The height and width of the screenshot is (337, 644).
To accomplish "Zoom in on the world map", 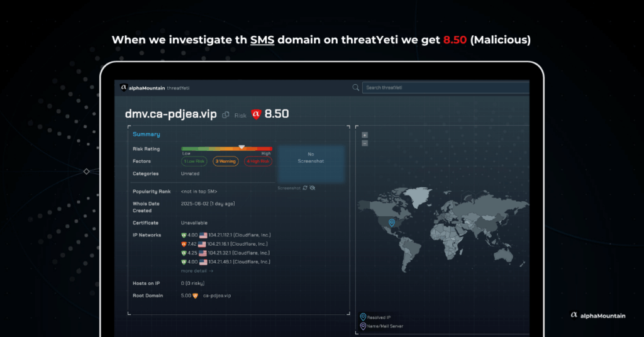I will click(x=365, y=135).
